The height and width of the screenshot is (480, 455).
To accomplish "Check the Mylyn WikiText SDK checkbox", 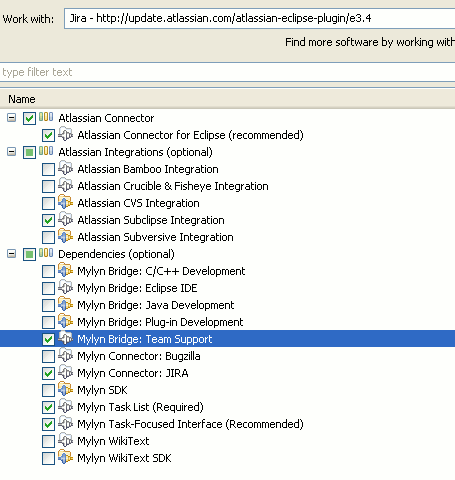I will pos(48,458).
